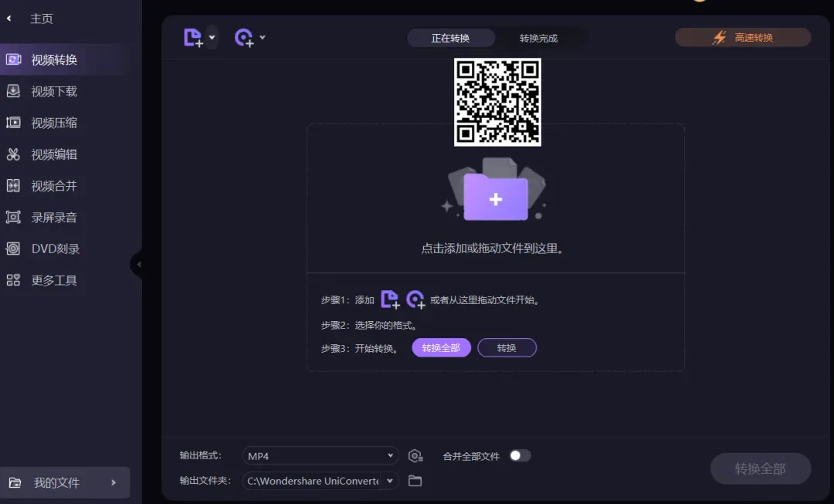Open the 输出文件夹 dropdown arrow
834x504 pixels.
coord(390,481)
